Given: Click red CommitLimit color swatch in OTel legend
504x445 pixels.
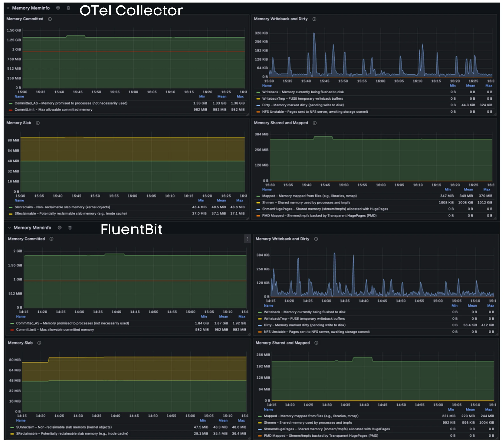Looking at the screenshot, I should coord(11,110).
